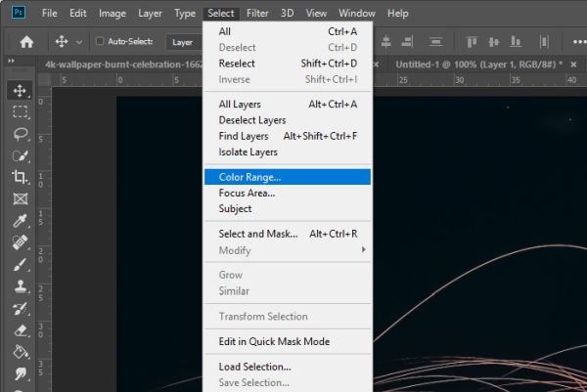The image size is (587, 392).
Task: Choose Deselect Layers entry
Action: click(288, 120)
